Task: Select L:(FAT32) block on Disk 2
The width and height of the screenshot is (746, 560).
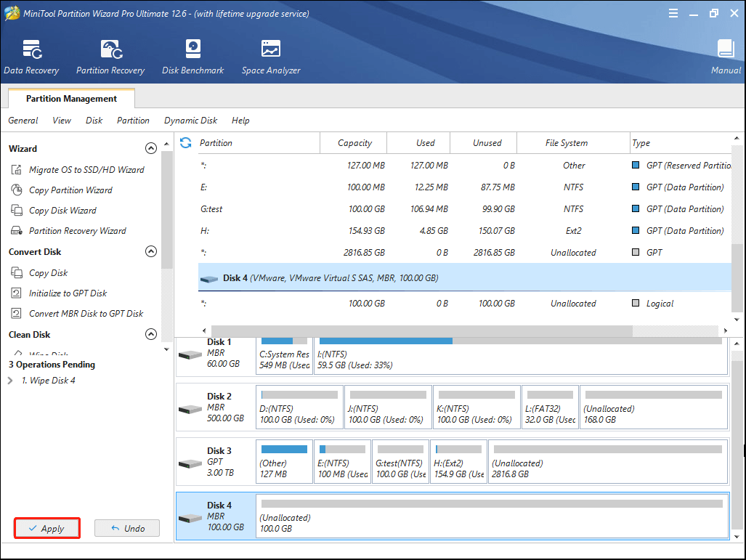Action: [550, 407]
